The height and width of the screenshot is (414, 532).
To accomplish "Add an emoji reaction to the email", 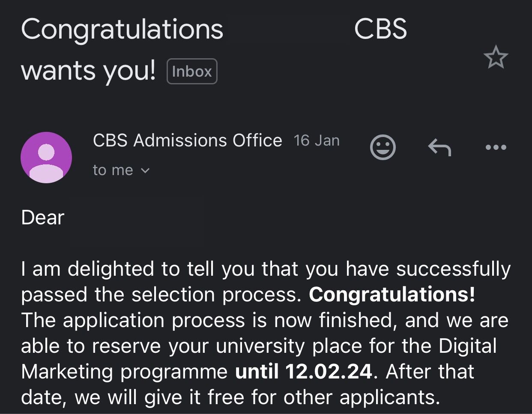I will point(383,147).
